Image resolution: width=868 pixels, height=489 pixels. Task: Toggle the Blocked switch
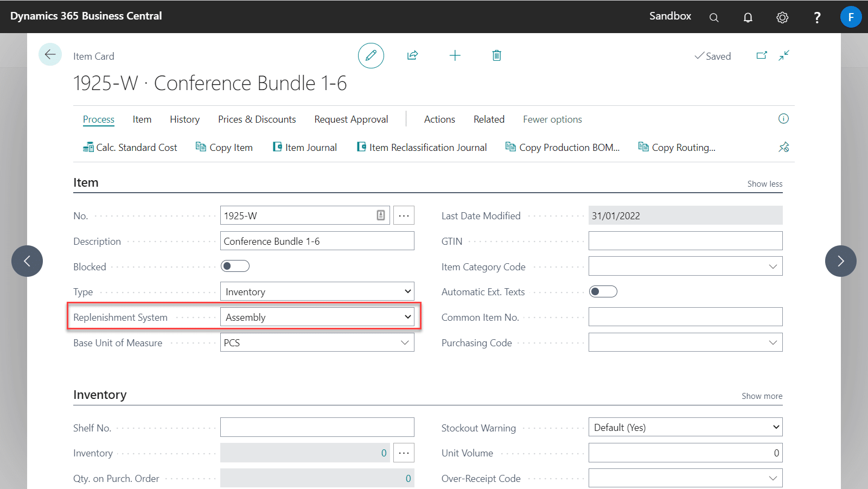click(235, 266)
